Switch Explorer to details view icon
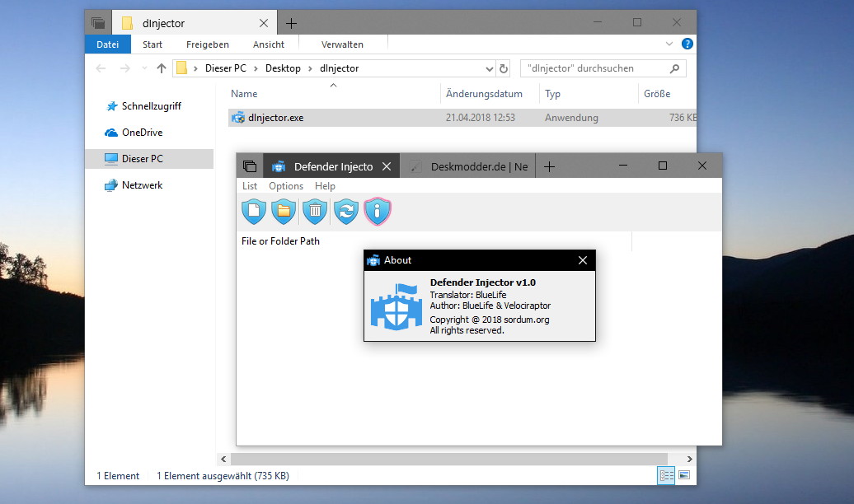Image resolution: width=854 pixels, height=504 pixels. (x=666, y=476)
